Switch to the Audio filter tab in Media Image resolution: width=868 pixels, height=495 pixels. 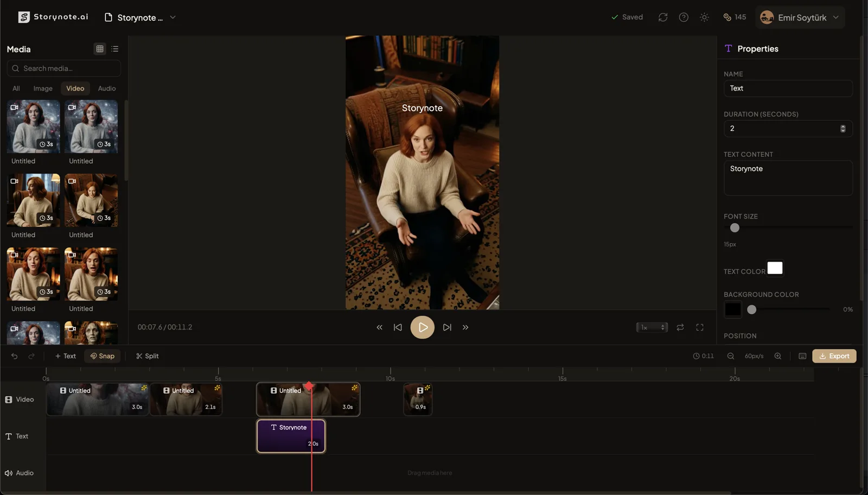pyautogui.click(x=106, y=88)
